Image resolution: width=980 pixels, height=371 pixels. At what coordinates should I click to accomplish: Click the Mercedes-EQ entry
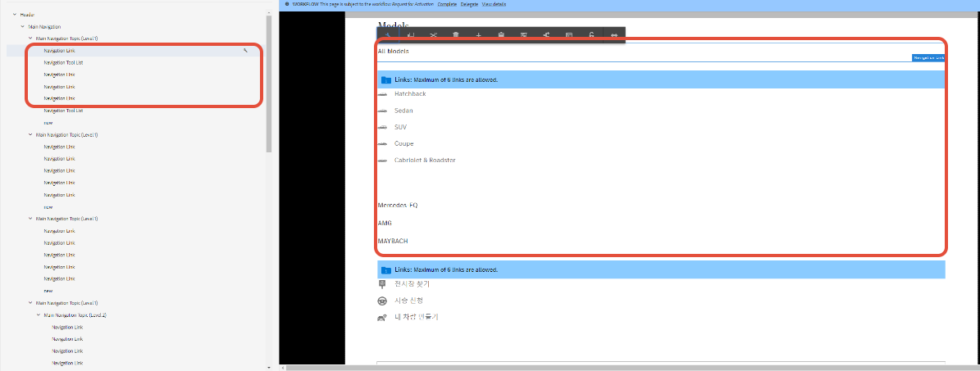[x=398, y=206]
